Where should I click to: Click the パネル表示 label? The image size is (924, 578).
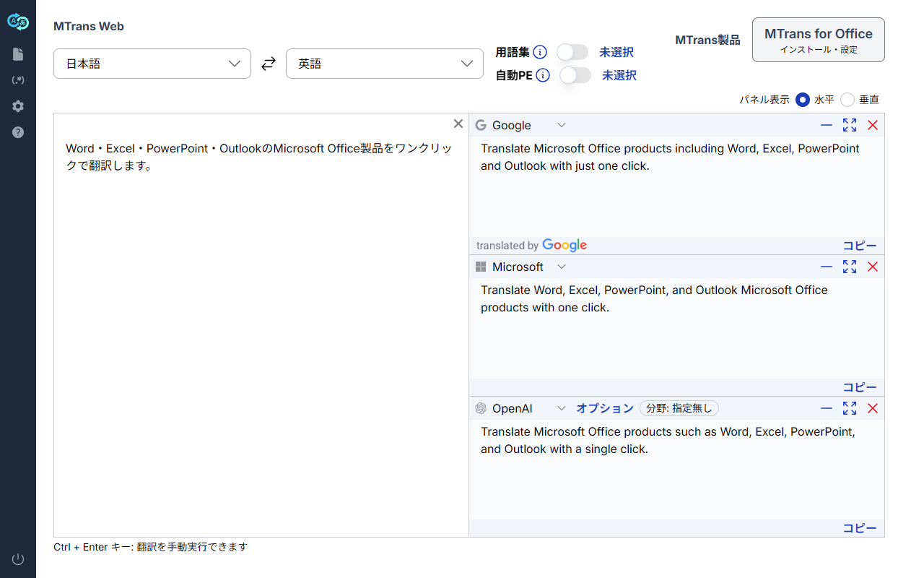pyautogui.click(x=764, y=100)
